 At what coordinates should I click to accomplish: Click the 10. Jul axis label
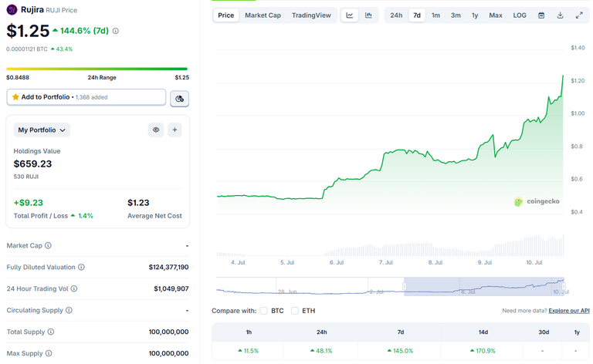point(534,262)
